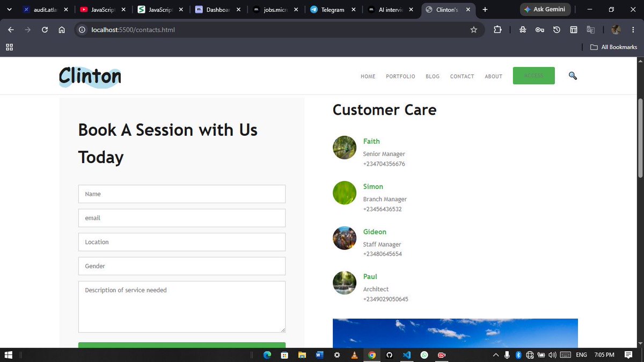Viewport: 644px width, 362px height.
Task: Go to the browser home page
Action: pos(62,30)
